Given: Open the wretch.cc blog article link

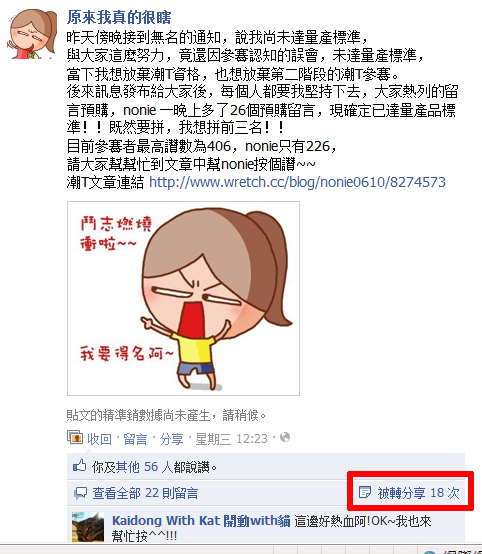Looking at the screenshot, I should pos(297,182).
